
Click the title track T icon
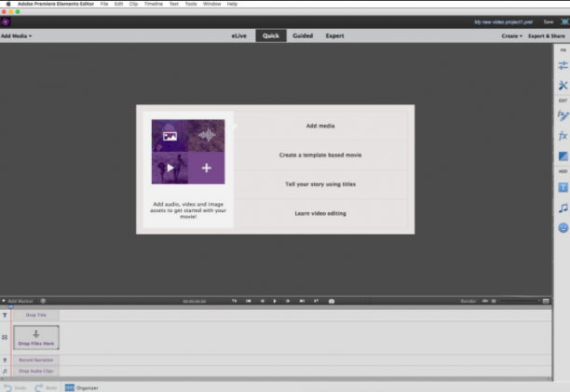click(5, 315)
